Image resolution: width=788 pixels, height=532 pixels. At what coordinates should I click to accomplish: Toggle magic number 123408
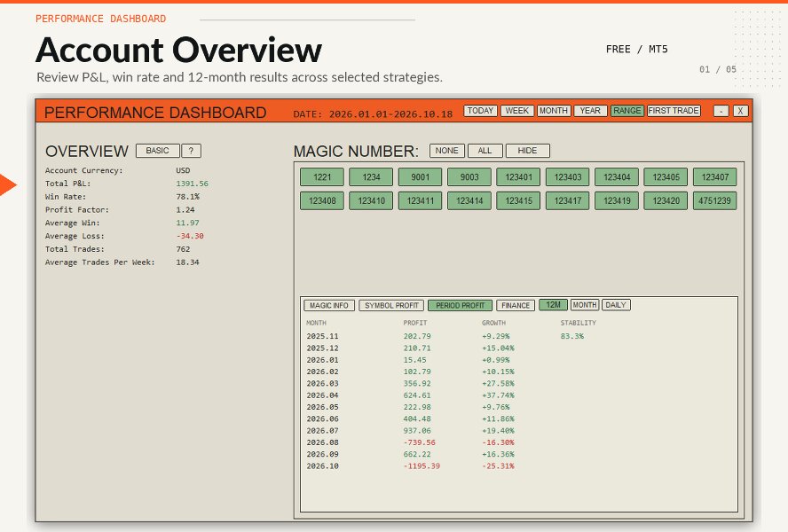pyautogui.click(x=322, y=200)
